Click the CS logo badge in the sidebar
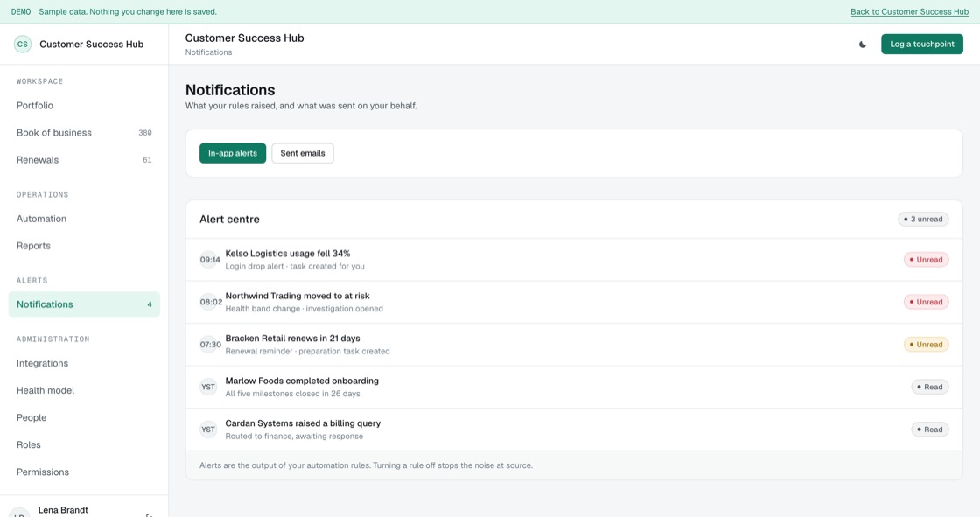Screen dimensions: 980x517 tap(23, 45)
